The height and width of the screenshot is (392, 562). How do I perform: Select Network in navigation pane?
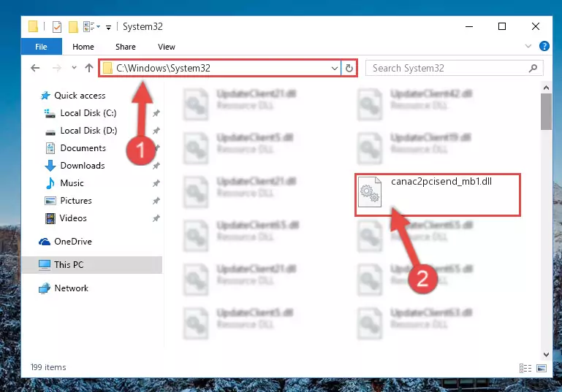71,288
